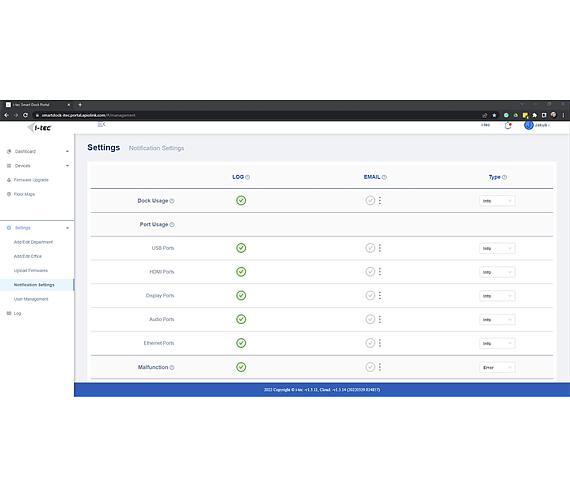
Task: Open Type dropdown showing Error for Malfunction
Action: [497, 367]
